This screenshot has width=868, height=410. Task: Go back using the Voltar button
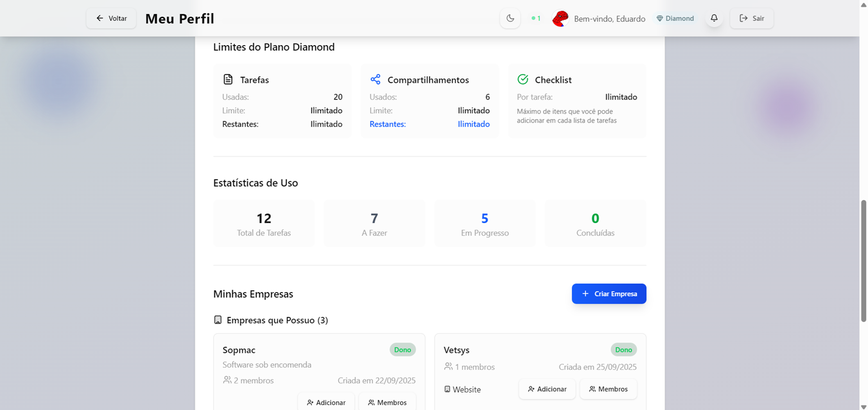[x=111, y=18]
